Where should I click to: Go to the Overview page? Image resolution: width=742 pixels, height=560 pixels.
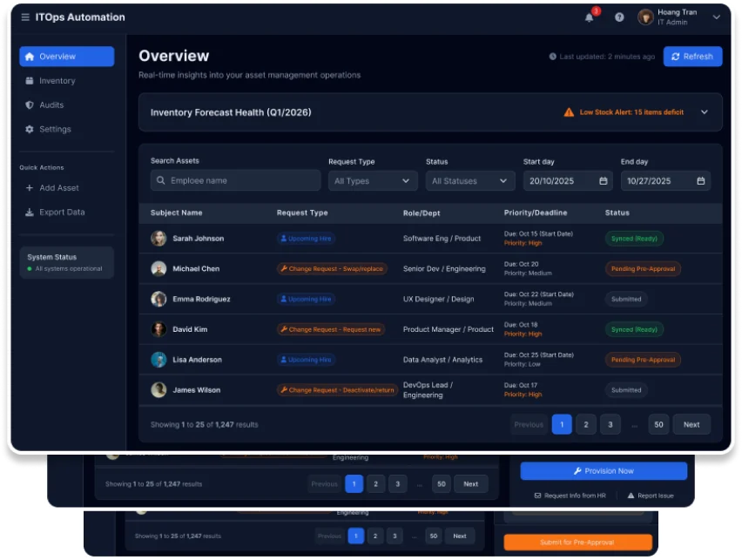coord(67,57)
